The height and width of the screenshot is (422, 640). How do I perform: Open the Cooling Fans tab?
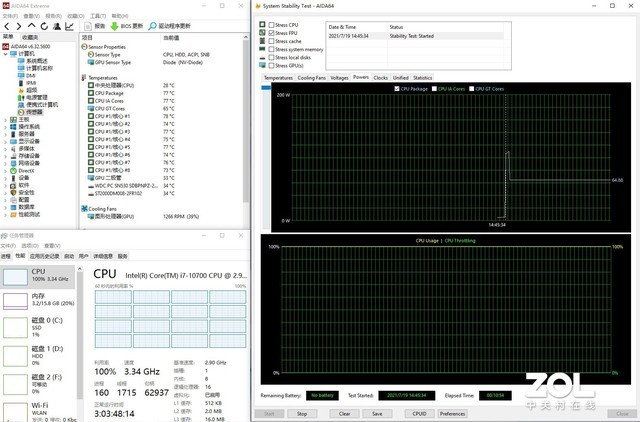tap(311, 78)
